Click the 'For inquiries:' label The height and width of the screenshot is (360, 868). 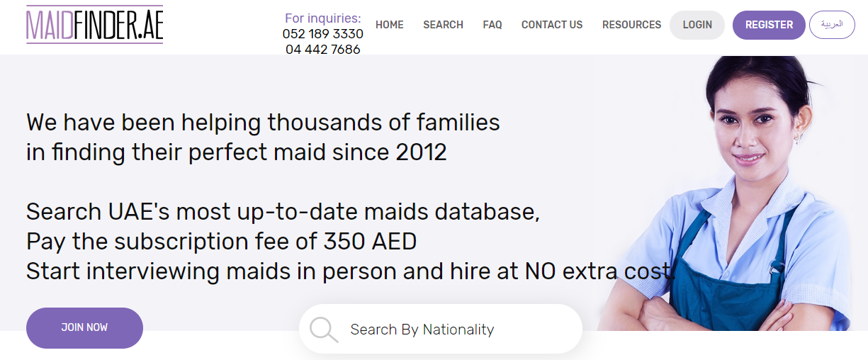(x=323, y=18)
